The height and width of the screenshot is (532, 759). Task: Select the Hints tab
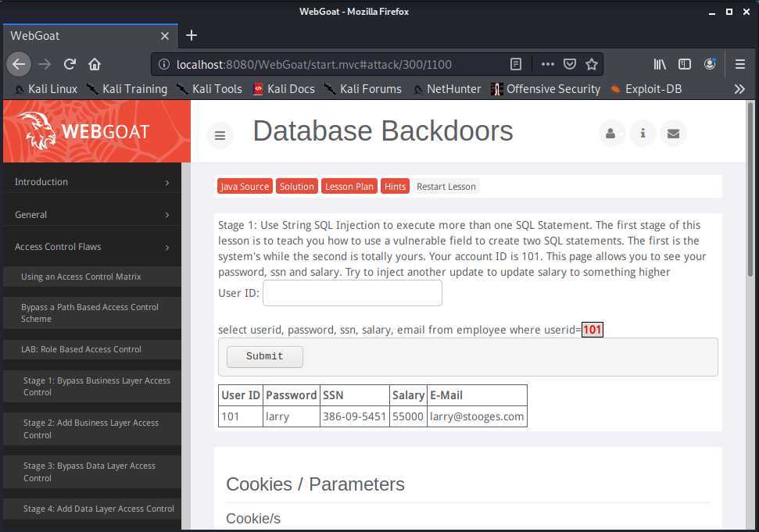click(x=395, y=187)
